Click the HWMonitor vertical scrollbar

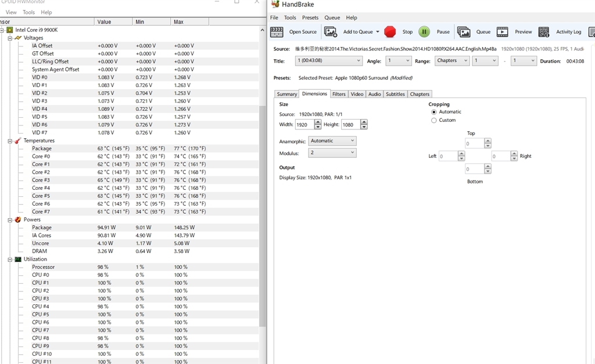[x=262, y=216]
